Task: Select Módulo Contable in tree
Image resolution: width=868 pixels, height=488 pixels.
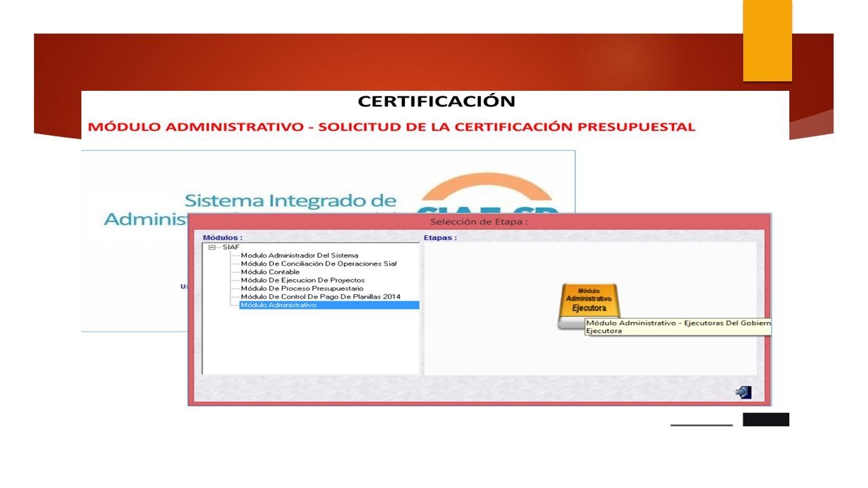Action: pos(270,272)
